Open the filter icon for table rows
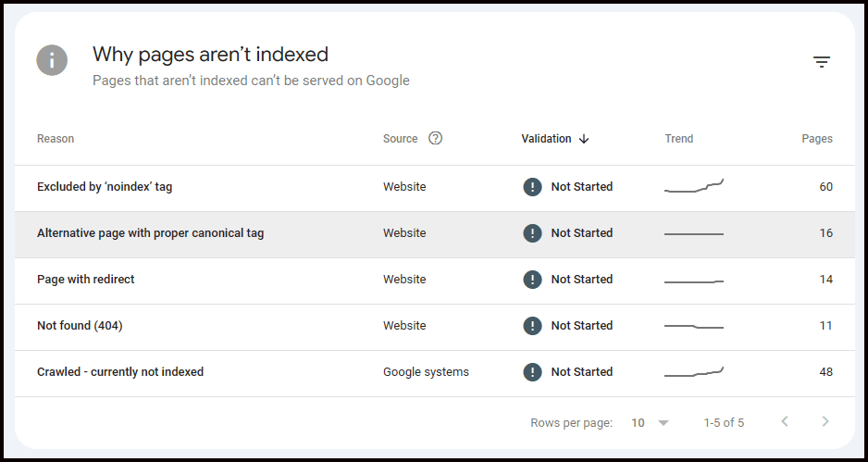 point(821,62)
